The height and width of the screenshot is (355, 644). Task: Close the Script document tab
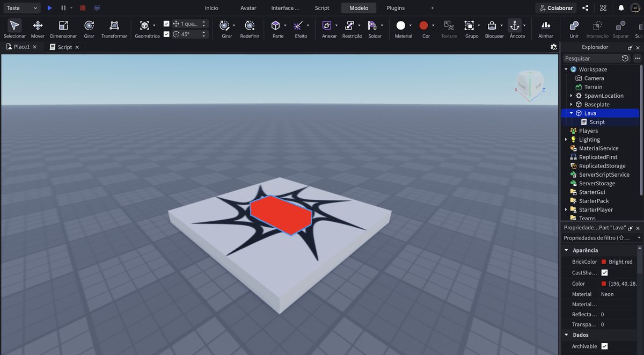pyautogui.click(x=77, y=47)
